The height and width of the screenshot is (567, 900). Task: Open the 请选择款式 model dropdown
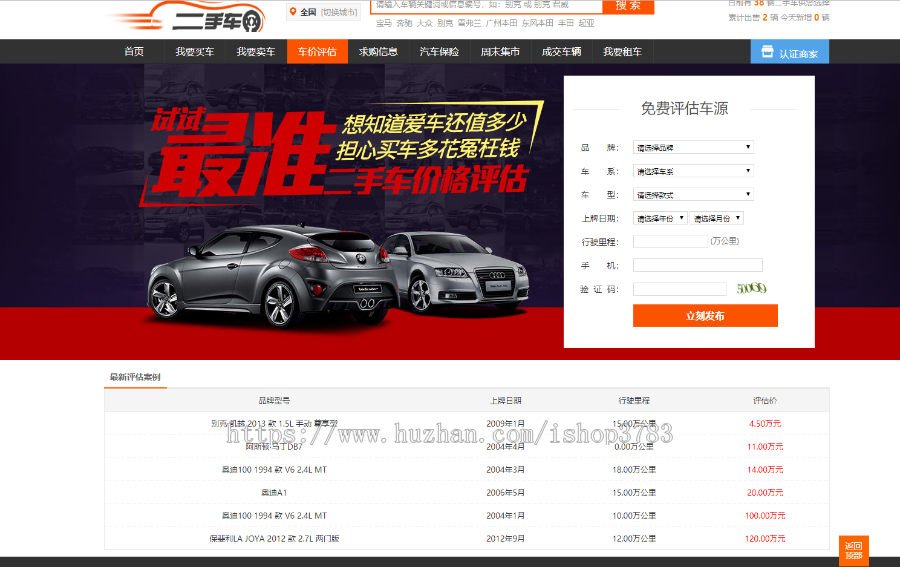(693, 195)
